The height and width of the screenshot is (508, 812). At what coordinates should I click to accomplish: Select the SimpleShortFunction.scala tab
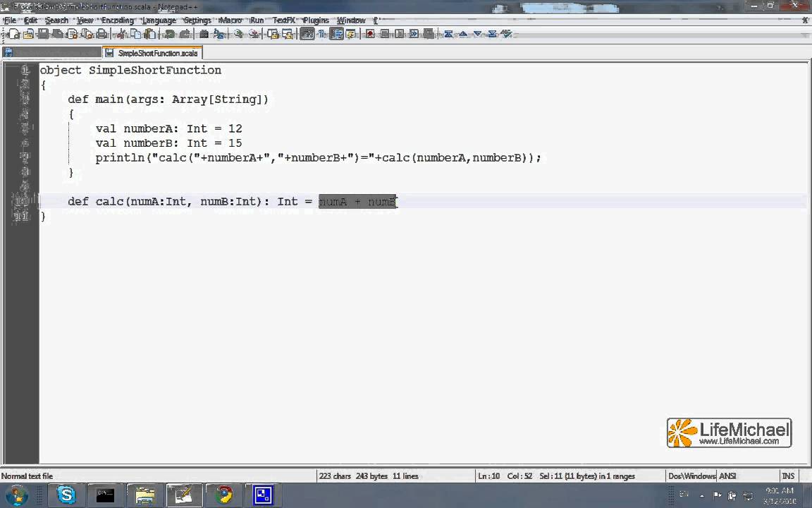pyautogui.click(x=152, y=53)
